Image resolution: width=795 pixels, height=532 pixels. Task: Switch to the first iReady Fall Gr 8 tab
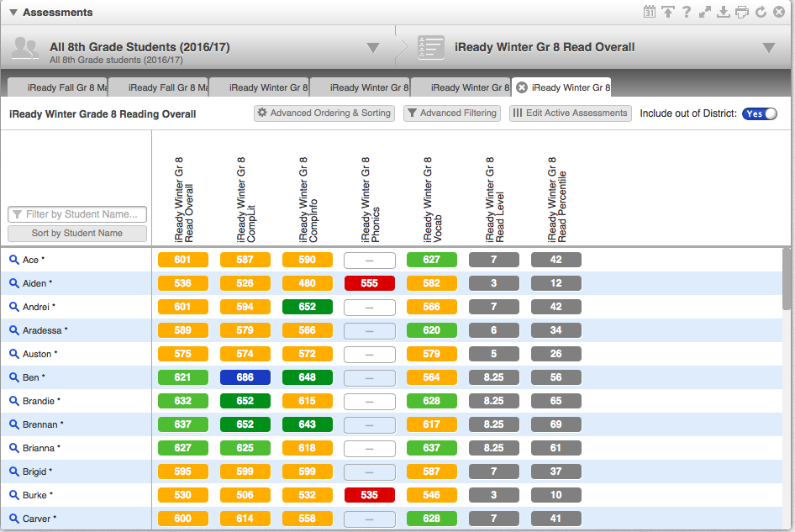point(58,87)
